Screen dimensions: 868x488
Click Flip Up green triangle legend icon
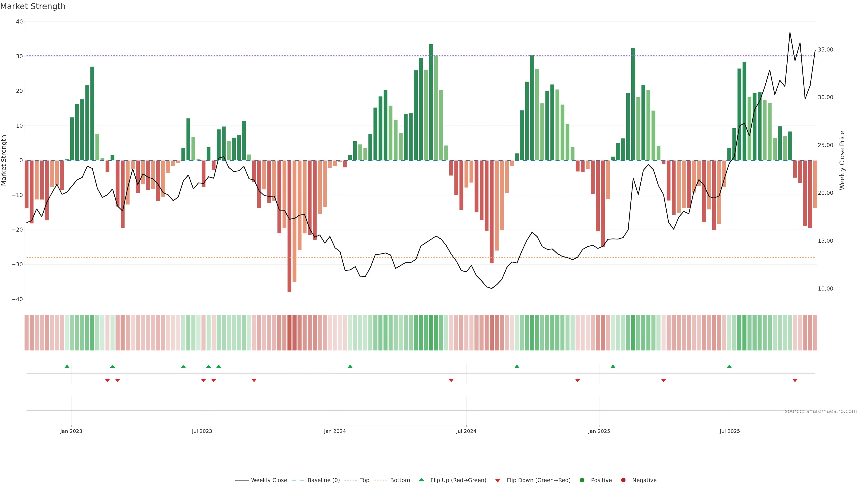click(x=421, y=480)
